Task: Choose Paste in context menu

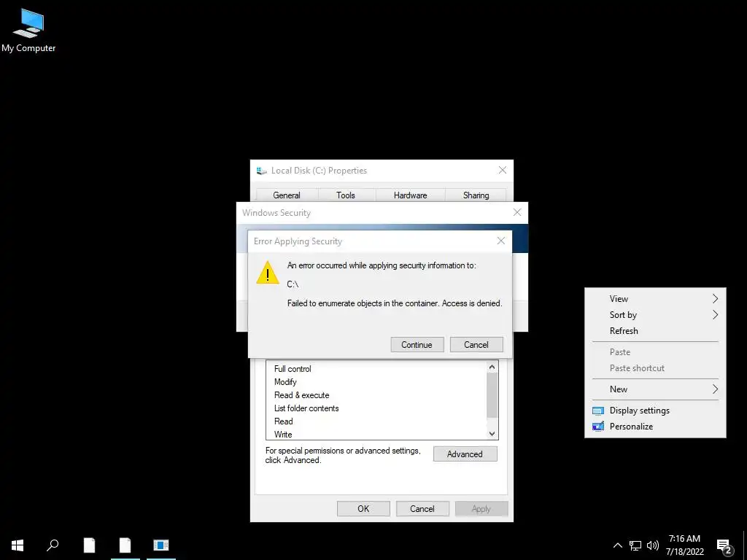Action: (655, 352)
